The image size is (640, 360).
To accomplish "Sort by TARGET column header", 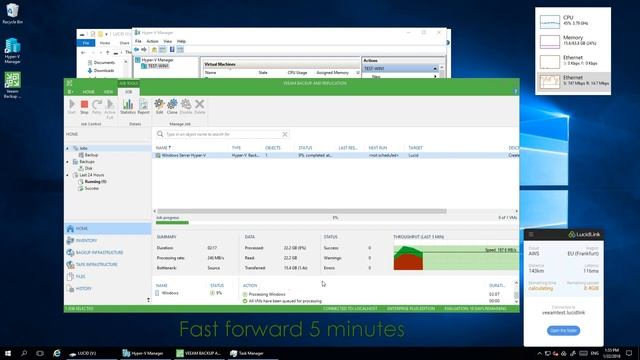I will tap(416, 148).
